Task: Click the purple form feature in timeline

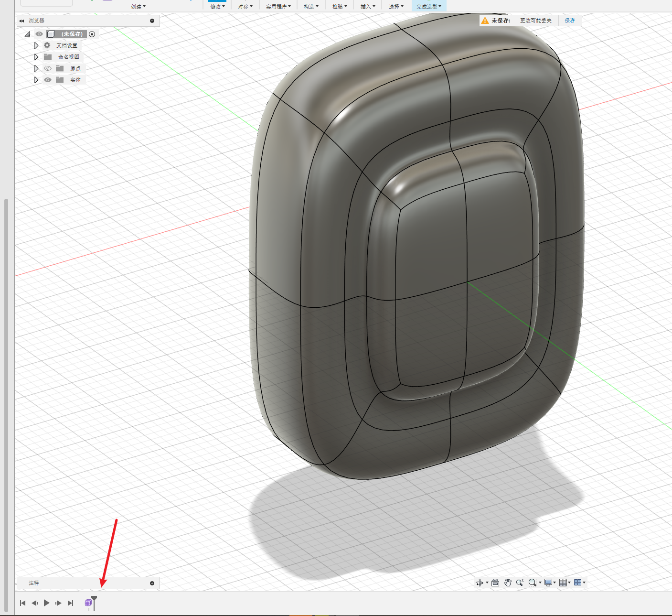Action: [88, 603]
